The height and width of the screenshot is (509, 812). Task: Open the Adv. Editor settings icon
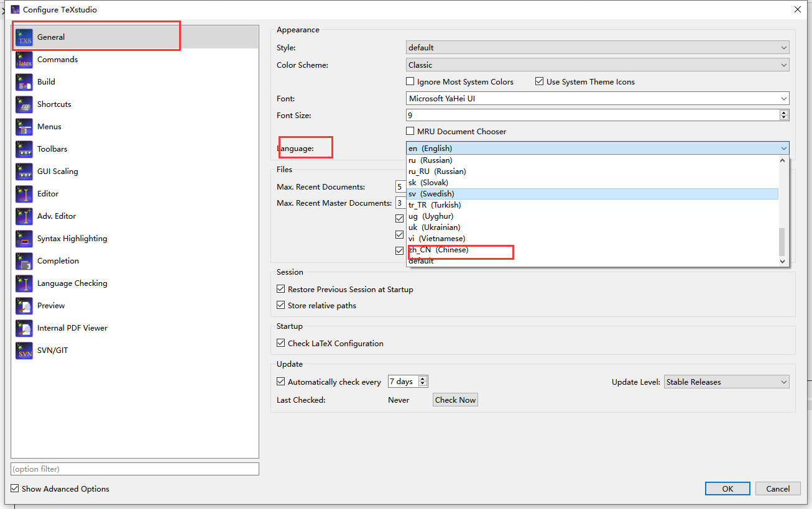[24, 216]
